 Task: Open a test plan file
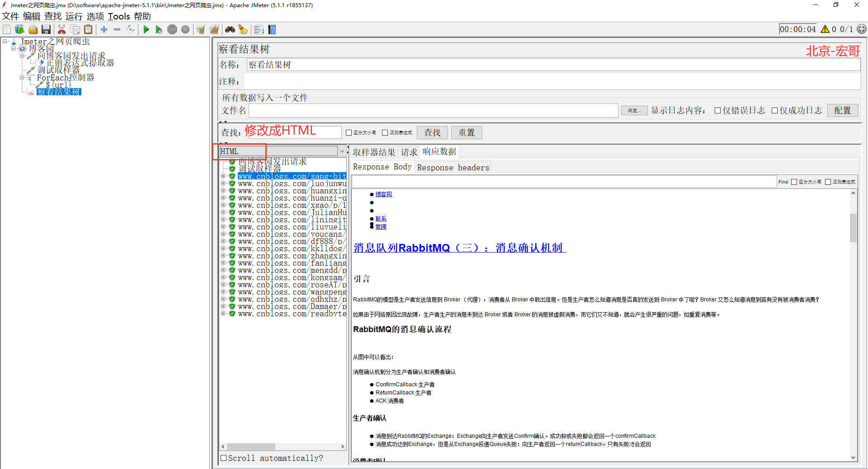pyautogui.click(x=33, y=29)
